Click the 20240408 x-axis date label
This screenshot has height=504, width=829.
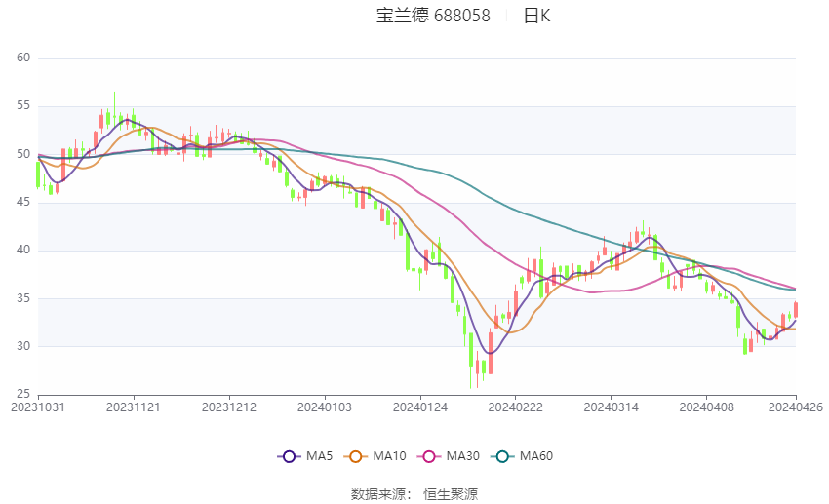click(x=707, y=407)
